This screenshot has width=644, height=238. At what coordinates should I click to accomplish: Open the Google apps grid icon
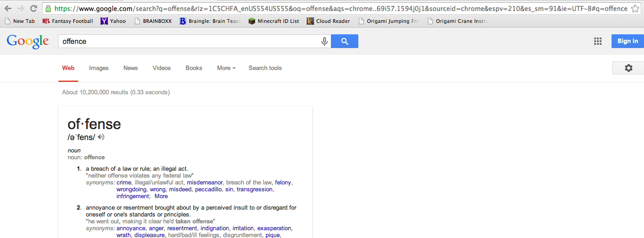pyautogui.click(x=598, y=41)
